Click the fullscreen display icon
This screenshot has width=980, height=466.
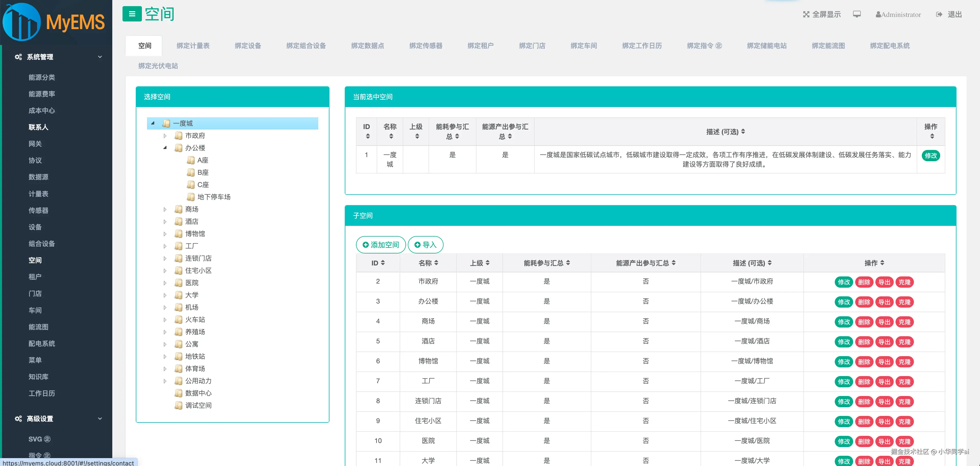click(806, 15)
